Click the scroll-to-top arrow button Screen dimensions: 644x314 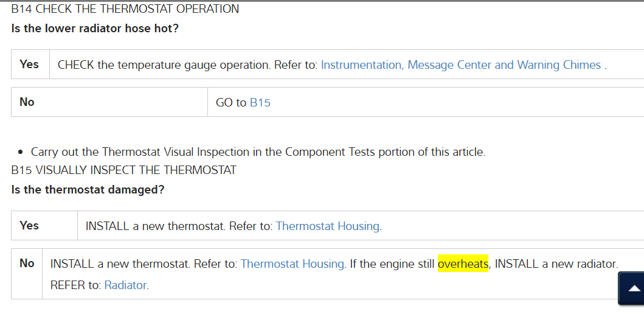tap(632, 288)
